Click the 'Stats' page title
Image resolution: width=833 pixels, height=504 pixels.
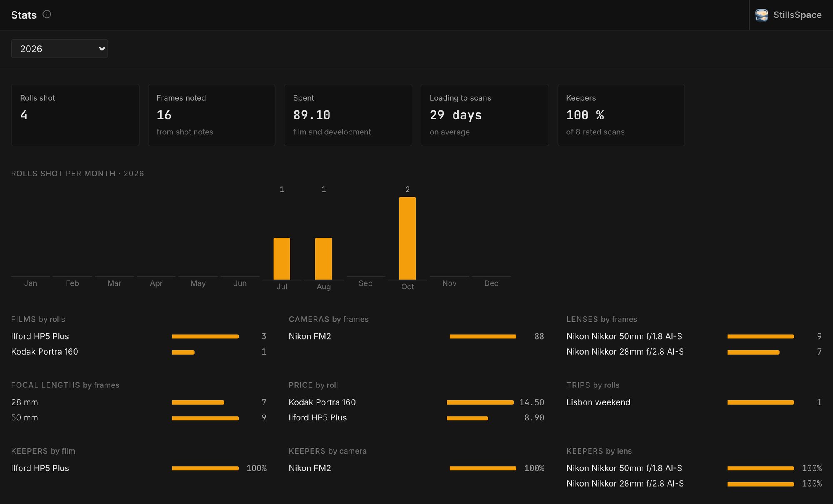click(24, 15)
